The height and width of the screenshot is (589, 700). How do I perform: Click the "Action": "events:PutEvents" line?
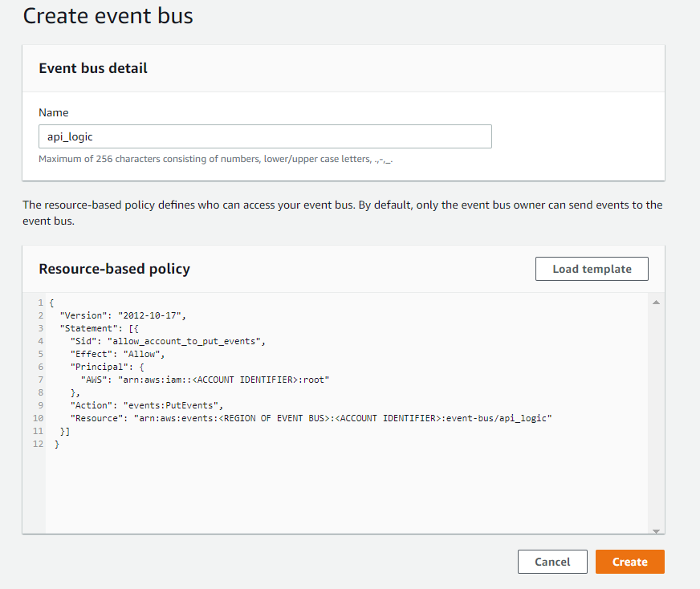click(x=146, y=405)
